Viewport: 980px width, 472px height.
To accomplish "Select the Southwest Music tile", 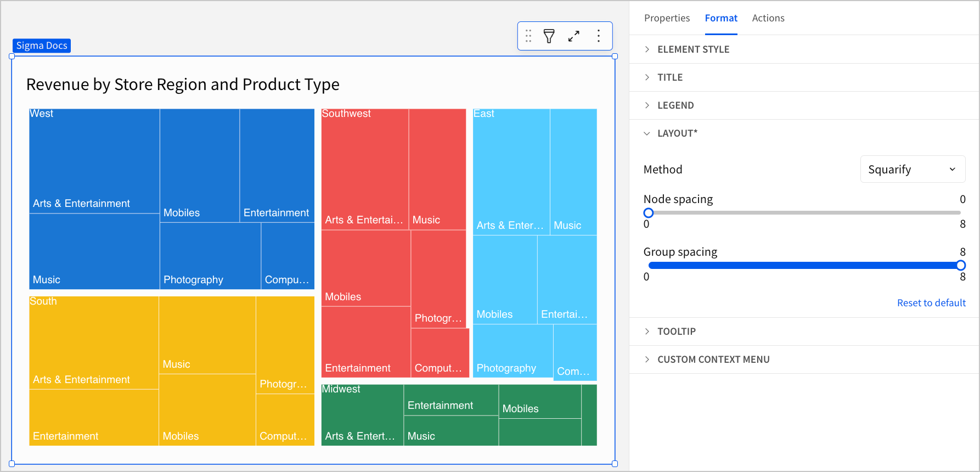I will click(x=437, y=169).
